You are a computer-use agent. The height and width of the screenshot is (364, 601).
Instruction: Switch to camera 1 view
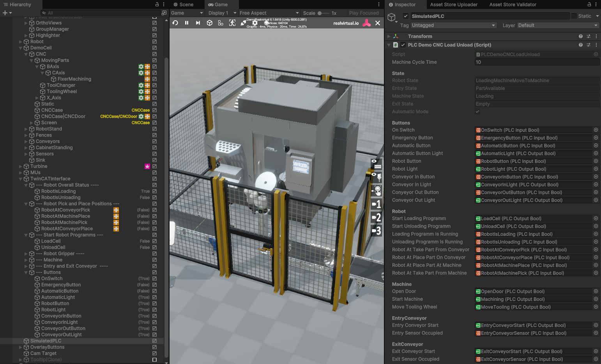tap(376, 204)
